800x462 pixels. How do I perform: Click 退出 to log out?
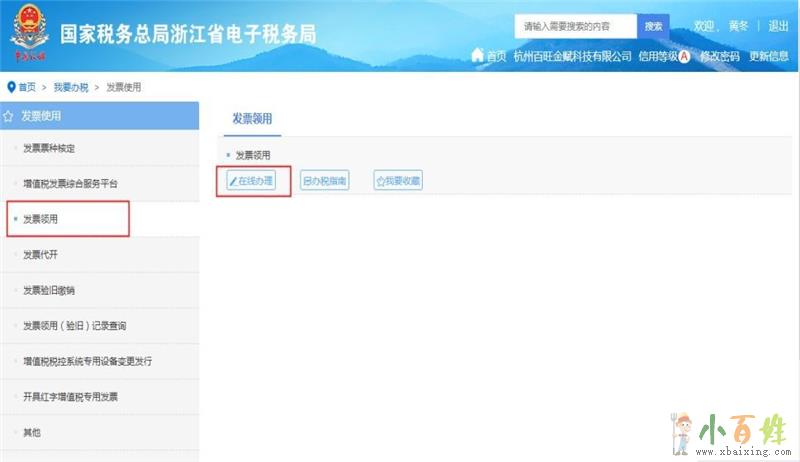[778, 26]
